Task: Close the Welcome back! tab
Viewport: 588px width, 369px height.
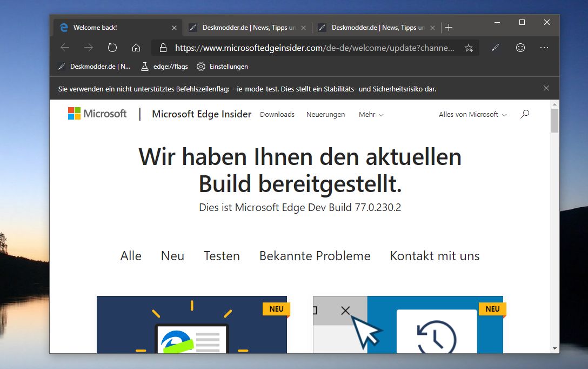Action: [x=174, y=28]
